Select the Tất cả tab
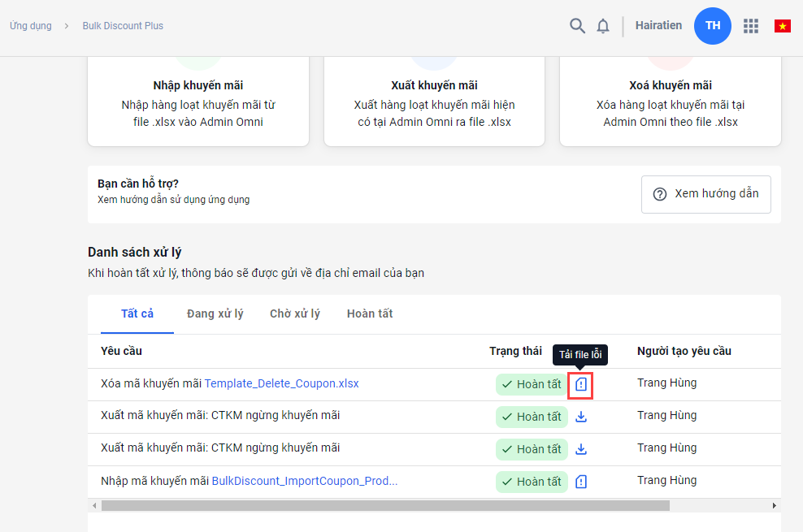This screenshot has height=532, width=803. click(137, 314)
